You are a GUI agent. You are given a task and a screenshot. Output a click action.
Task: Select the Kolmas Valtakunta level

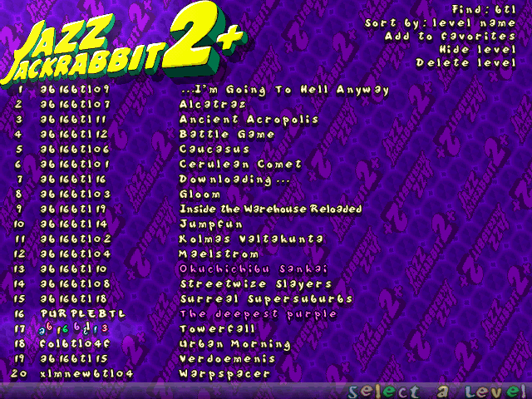(251, 239)
